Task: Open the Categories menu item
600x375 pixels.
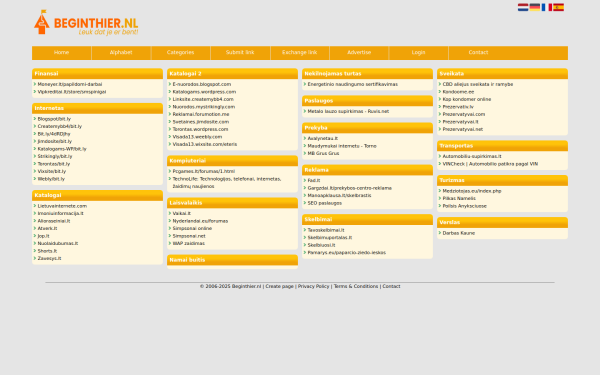Action: click(x=181, y=52)
